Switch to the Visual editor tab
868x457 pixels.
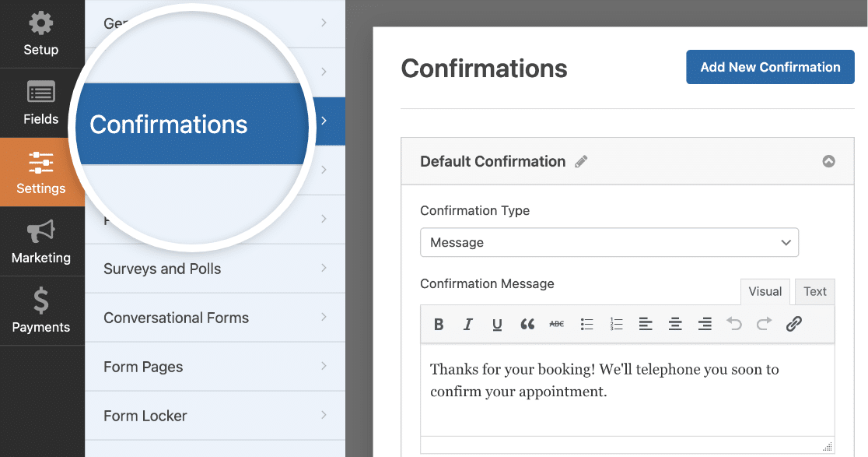765,291
